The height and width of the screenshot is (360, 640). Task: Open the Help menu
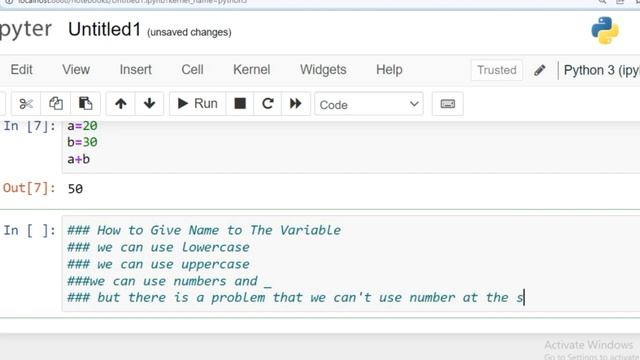[x=389, y=70]
